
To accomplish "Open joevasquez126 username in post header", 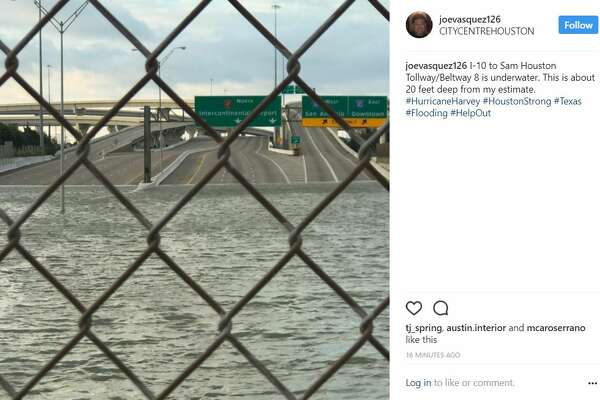I will point(470,19).
